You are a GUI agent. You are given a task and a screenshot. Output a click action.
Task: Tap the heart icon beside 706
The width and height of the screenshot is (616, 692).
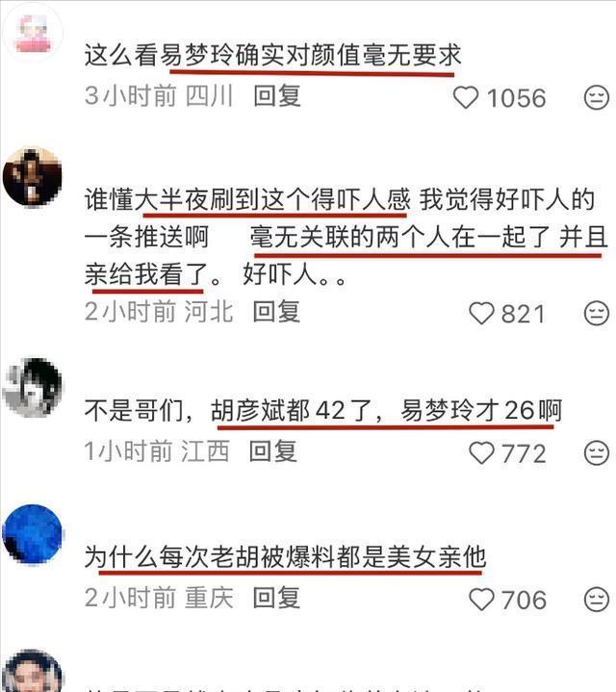click(x=481, y=600)
